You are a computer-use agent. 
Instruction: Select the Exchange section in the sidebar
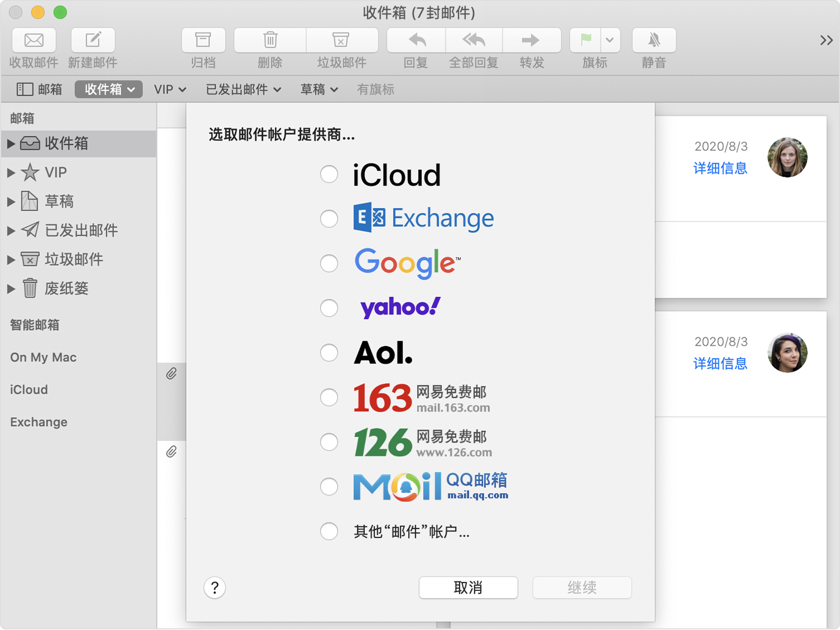(x=39, y=422)
